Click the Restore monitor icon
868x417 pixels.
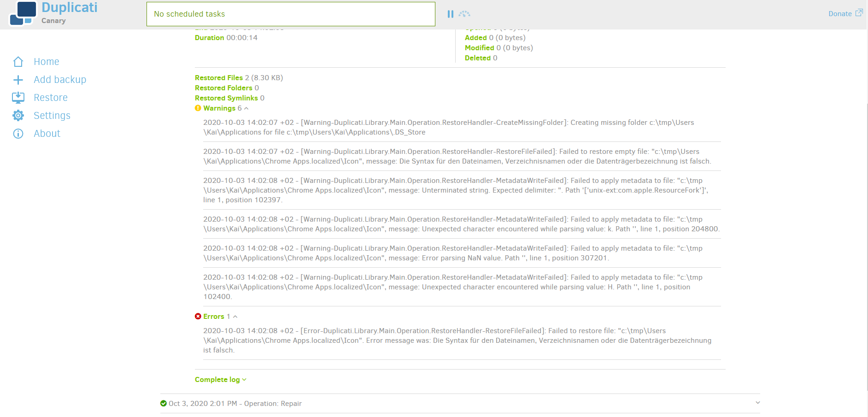coord(18,97)
